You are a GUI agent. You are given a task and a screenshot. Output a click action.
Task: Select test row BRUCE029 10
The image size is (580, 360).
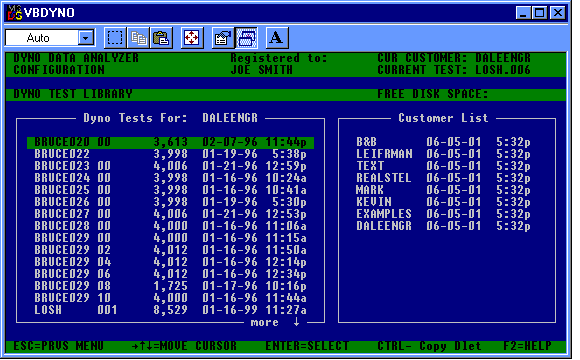[171, 298]
